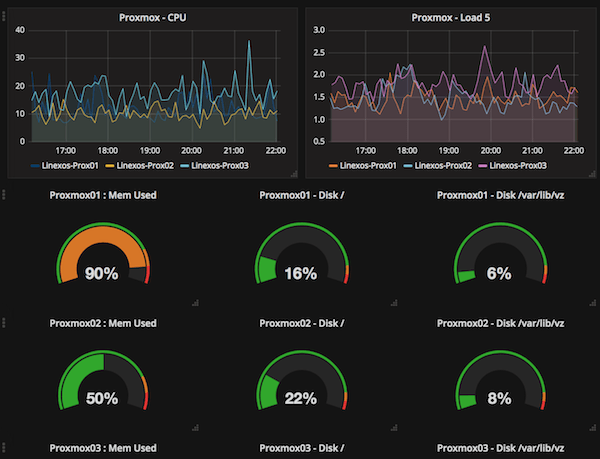This screenshot has height=459, width=600.
Task: Click the 22% Proxmox02 Disk / gauge
Action: point(302,380)
